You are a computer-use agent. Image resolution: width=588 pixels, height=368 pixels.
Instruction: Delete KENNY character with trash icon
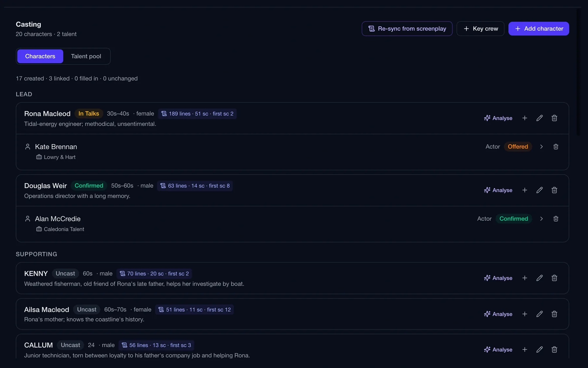[554, 278]
